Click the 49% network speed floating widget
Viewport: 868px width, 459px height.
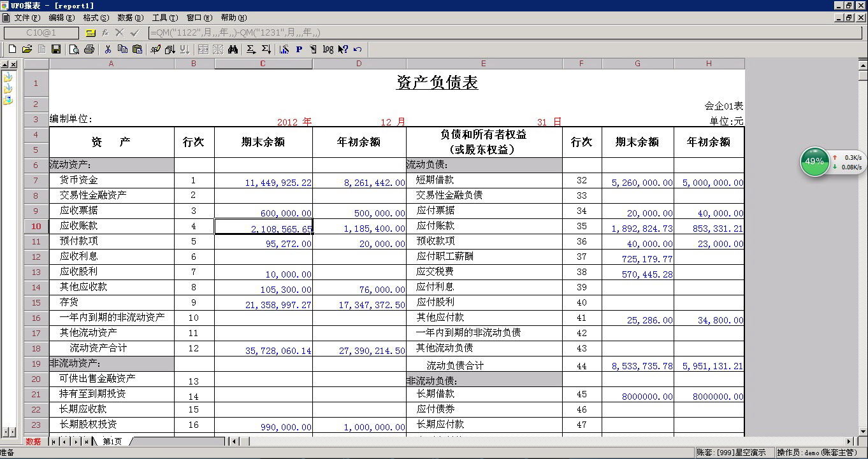[832, 162]
